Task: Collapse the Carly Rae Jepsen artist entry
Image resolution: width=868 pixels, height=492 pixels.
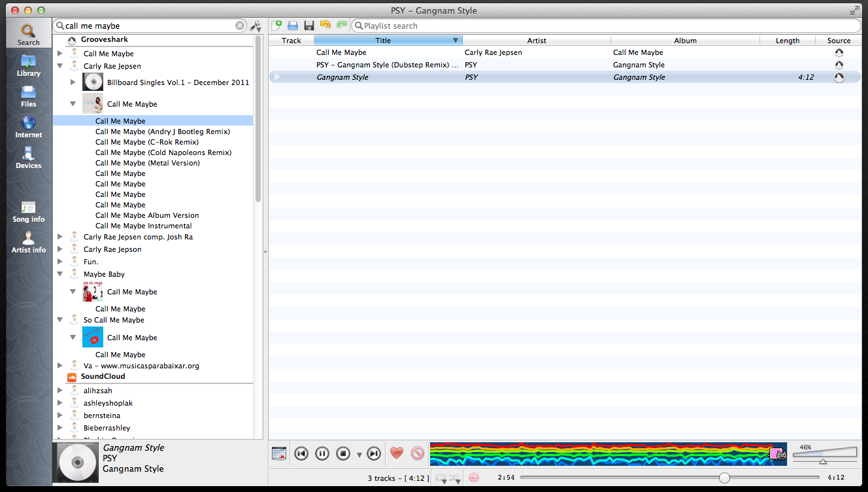Action: pyautogui.click(x=59, y=65)
